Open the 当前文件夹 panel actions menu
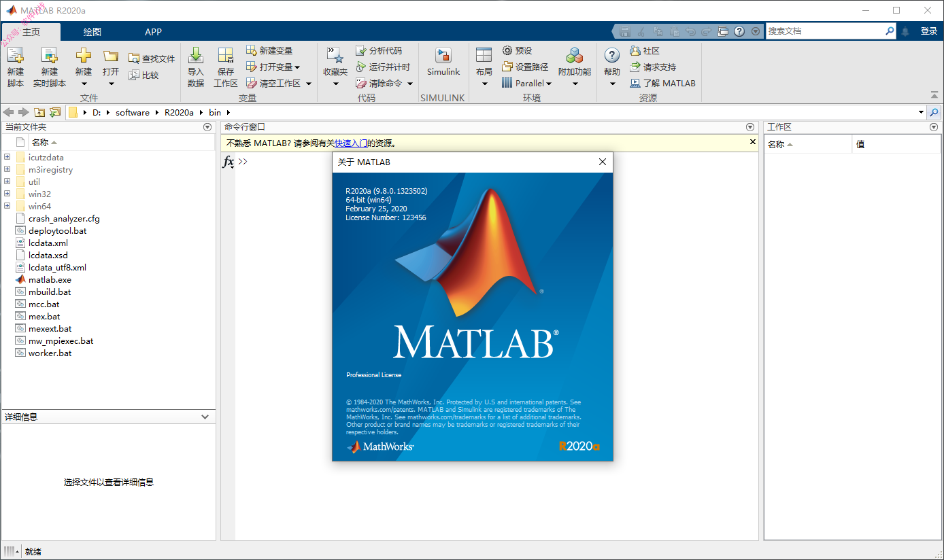This screenshot has width=944, height=560. click(207, 127)
